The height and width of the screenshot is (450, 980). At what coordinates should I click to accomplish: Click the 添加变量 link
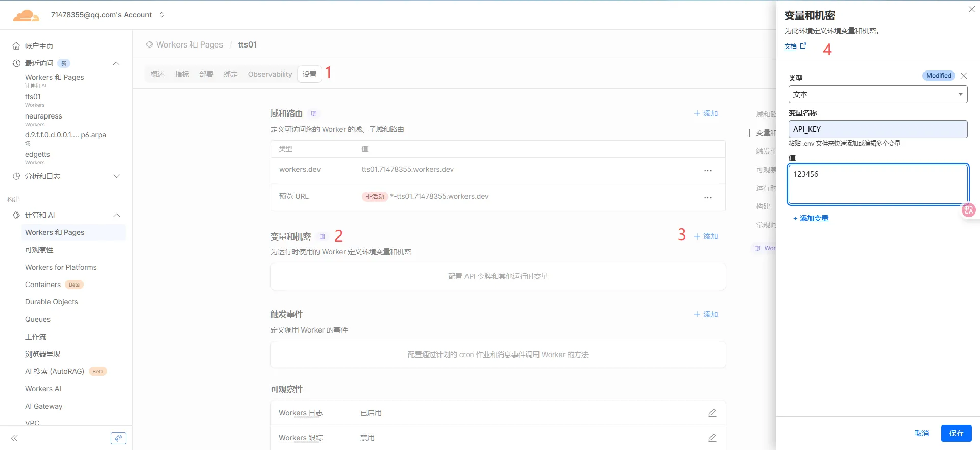tap(811, 218)
